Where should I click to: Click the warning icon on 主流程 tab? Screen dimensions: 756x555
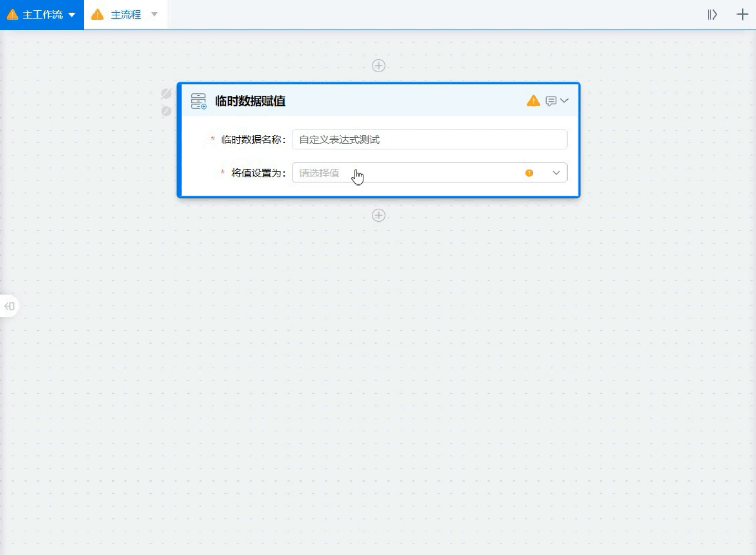pos(98,14)
